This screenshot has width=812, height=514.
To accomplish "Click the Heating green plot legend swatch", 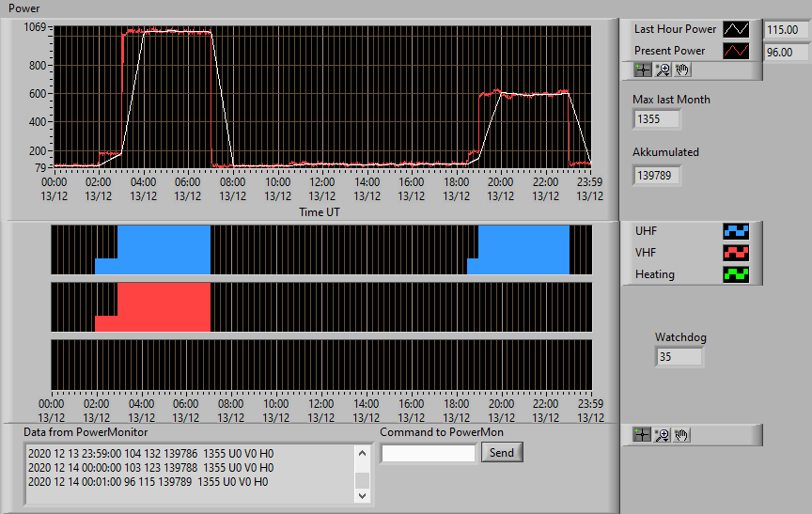I will point(736,274).
